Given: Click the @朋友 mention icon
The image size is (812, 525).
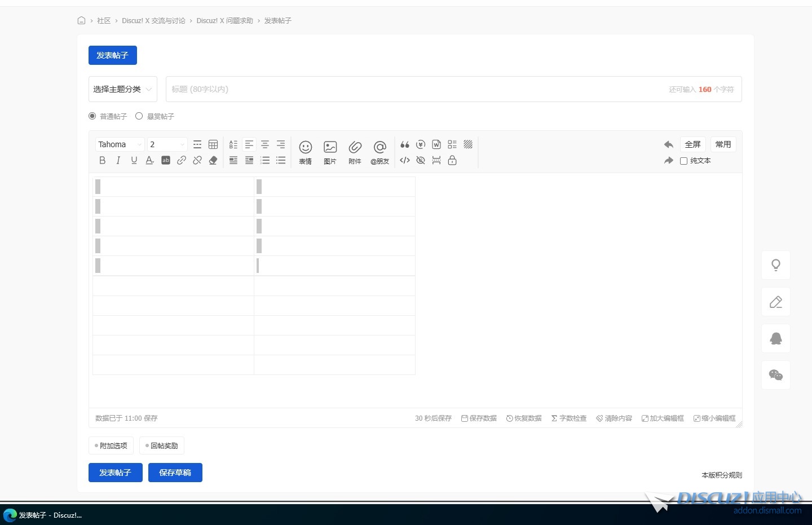Looking at the screenshot, I should (x=379, y=152).
